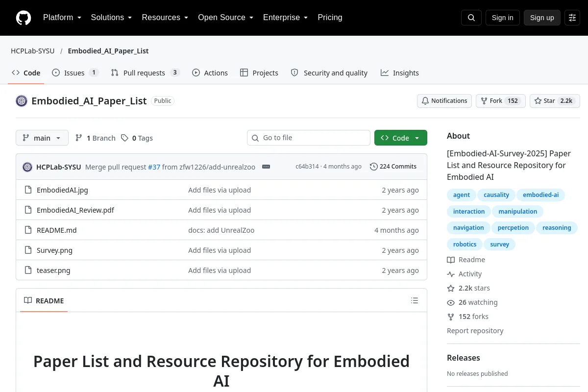Switch to the Actions tab
Screen dimensions: 588x392
coord(210,73)
